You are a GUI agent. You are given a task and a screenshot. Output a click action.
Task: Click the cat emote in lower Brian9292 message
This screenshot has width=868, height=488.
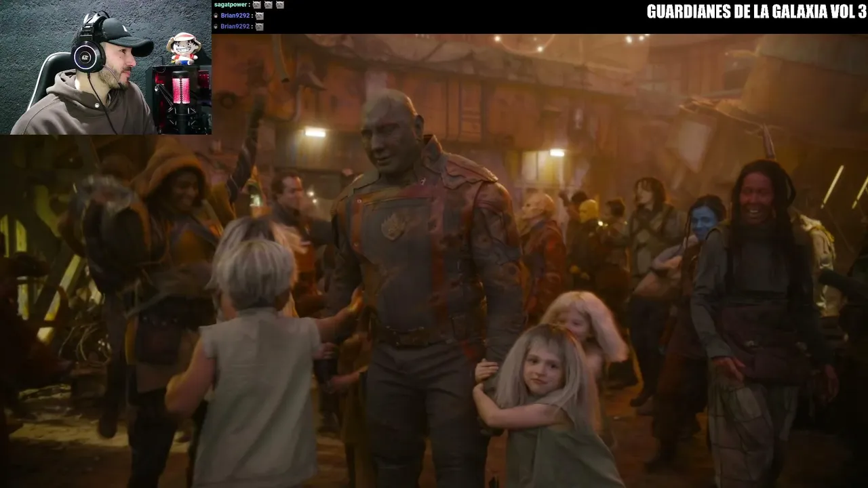(x=260, y=26)
